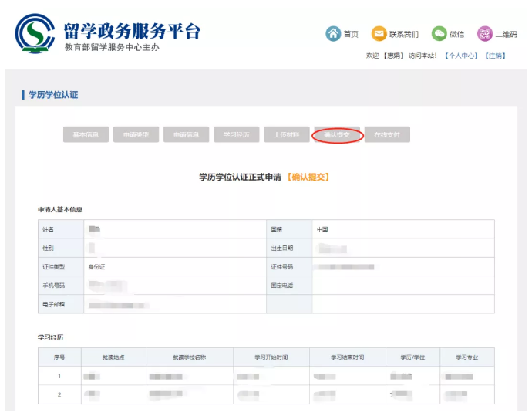Go to the 基本信息 step tab

coord(86,134)
